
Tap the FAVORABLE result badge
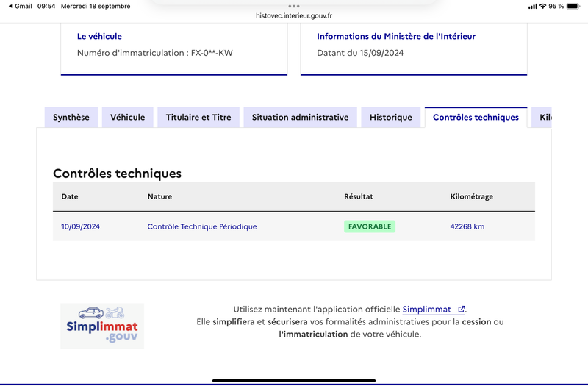(x=370, y=226)
